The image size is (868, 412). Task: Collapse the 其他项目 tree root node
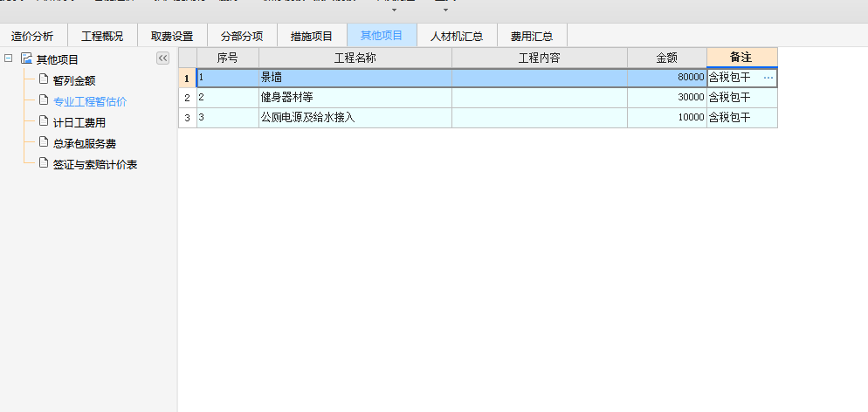click(x=9, y=58)
